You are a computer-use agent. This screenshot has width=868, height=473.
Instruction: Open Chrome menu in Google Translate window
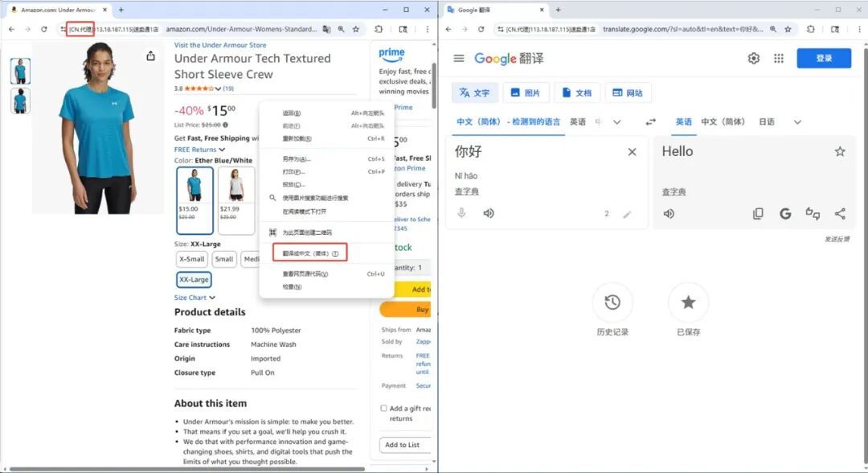pos(859,29)
